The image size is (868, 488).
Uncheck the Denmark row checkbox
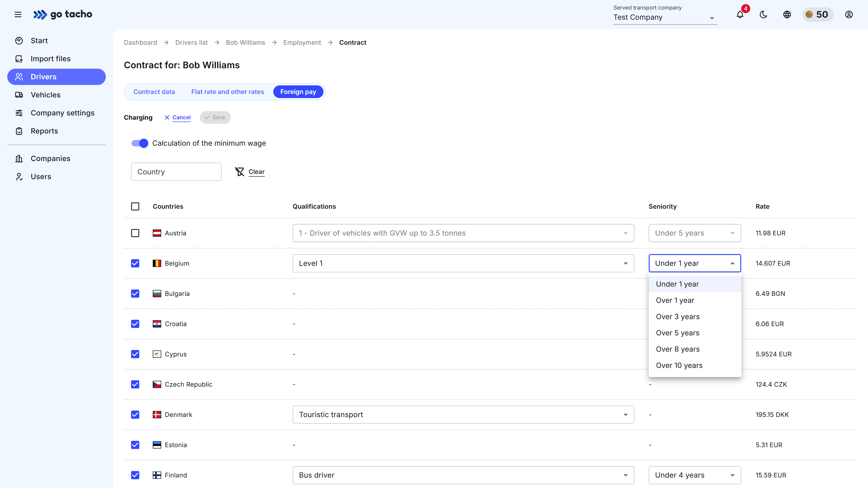coord(135,415)
